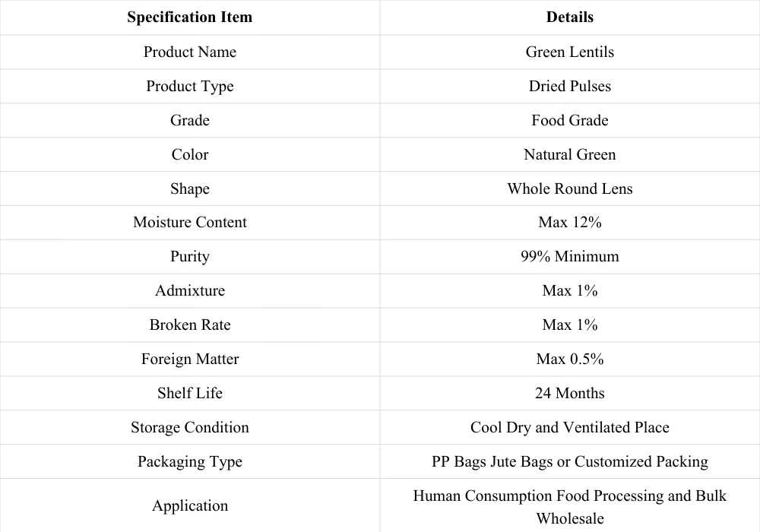Image resolution: width=760 pixels, height=532 pixels.
Task: Click the Max 0.5% foreign matter value
Action: (569, 359)
